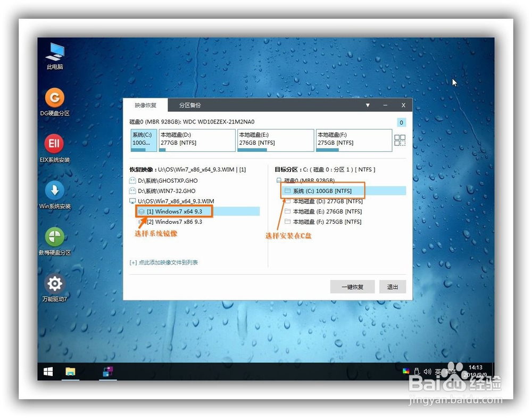This screenshot has width=532, height=418.
Task: Launch DG硬盘分区 desktop icon
Action: point(55,102)
